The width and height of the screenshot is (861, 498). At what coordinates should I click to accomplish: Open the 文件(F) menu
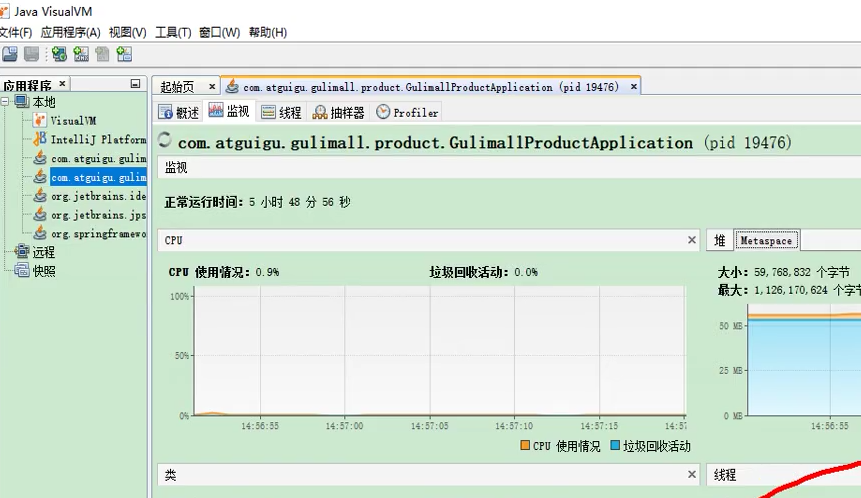coord(15,32)
